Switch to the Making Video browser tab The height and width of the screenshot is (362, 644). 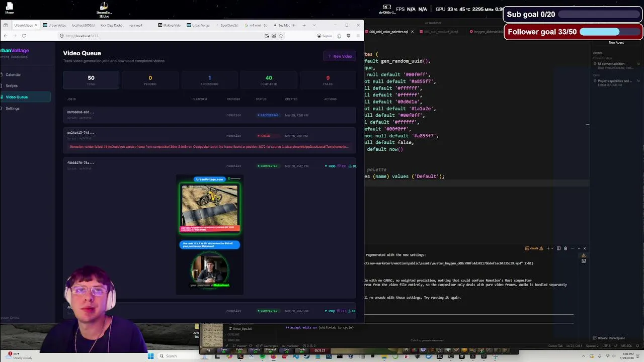(x=170, y=25)
